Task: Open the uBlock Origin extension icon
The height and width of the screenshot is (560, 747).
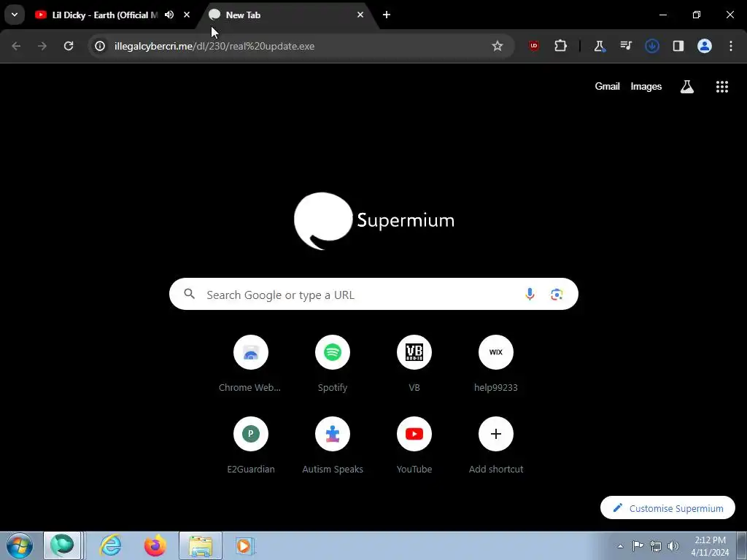Action: click(534, 46)
